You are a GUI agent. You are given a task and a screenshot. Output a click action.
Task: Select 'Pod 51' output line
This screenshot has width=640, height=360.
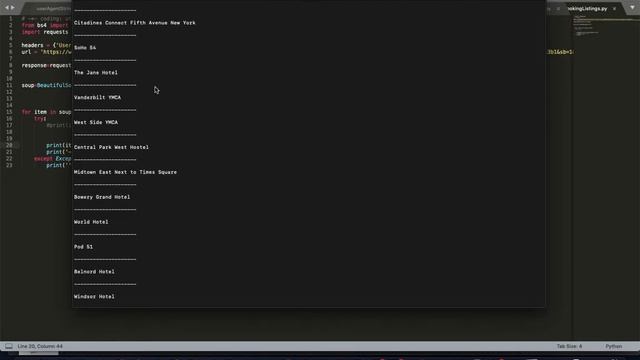(x=83, y=247)
